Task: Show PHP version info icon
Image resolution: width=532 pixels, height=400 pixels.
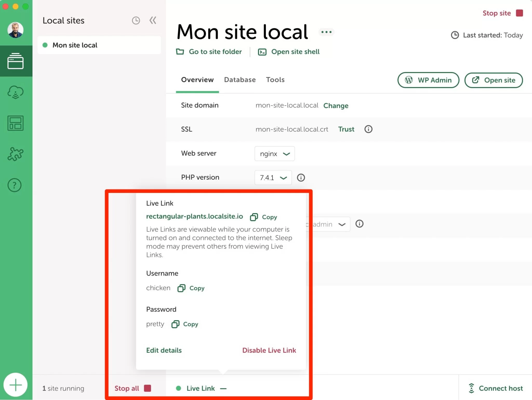Action: (x=301, y=178)
